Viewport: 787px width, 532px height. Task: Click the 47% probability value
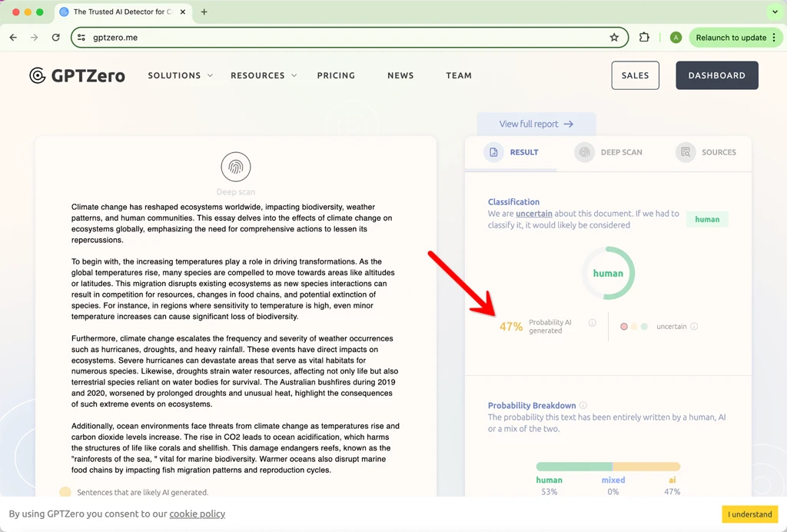click(511, 327)
